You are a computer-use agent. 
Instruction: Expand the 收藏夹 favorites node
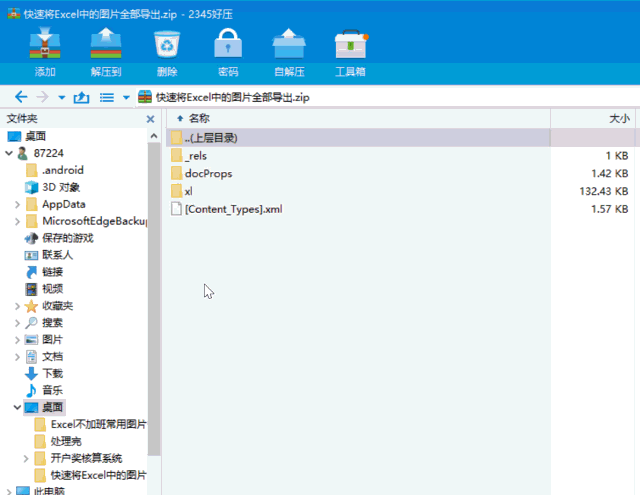[x=17, y=306]
